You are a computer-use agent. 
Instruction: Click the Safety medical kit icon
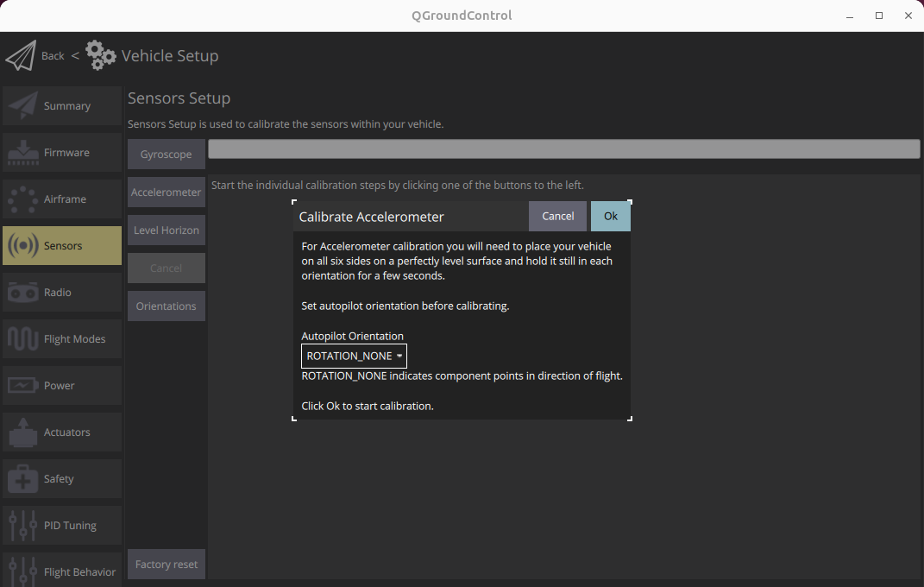[23, 478]
